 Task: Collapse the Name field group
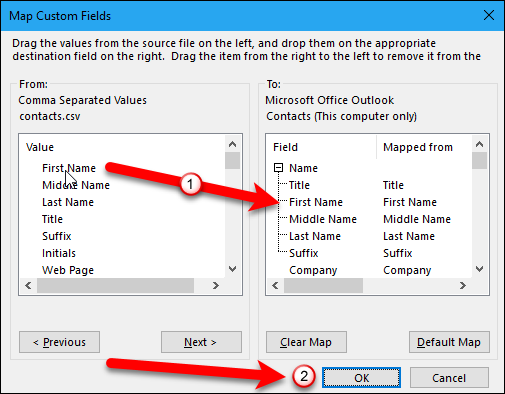278,168
